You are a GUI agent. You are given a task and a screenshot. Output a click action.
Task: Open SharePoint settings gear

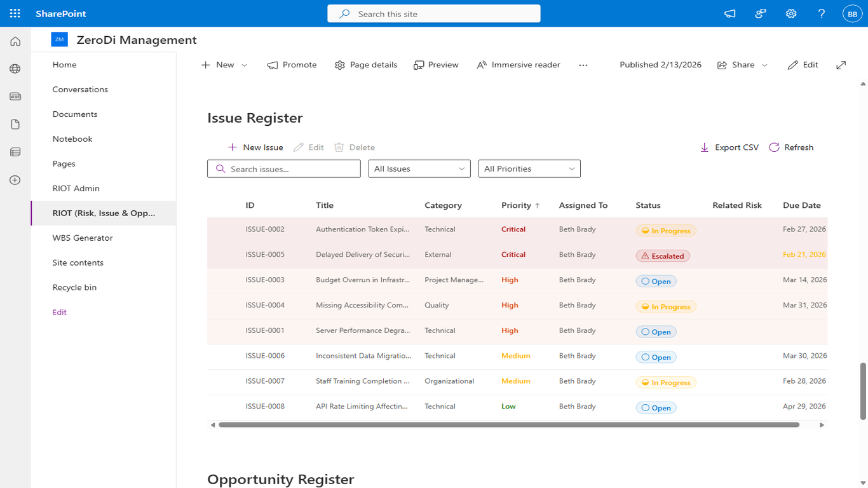tap(790, 13)
